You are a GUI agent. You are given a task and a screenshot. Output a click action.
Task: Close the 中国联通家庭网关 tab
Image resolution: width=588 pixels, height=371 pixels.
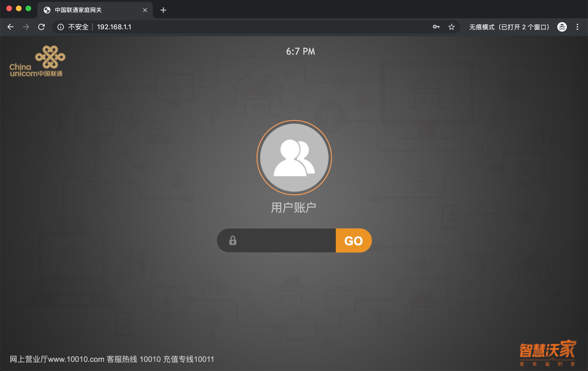point(145,10)
